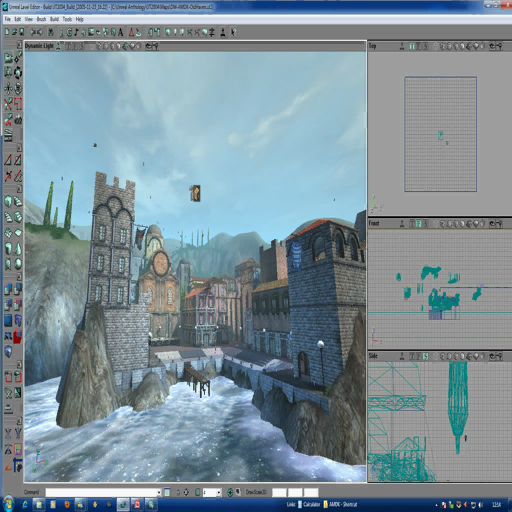Collapse the brush builders section of toolbox
Image resolution: width=512 pixels, height=512 pixels.
click(x=19, y=189)
